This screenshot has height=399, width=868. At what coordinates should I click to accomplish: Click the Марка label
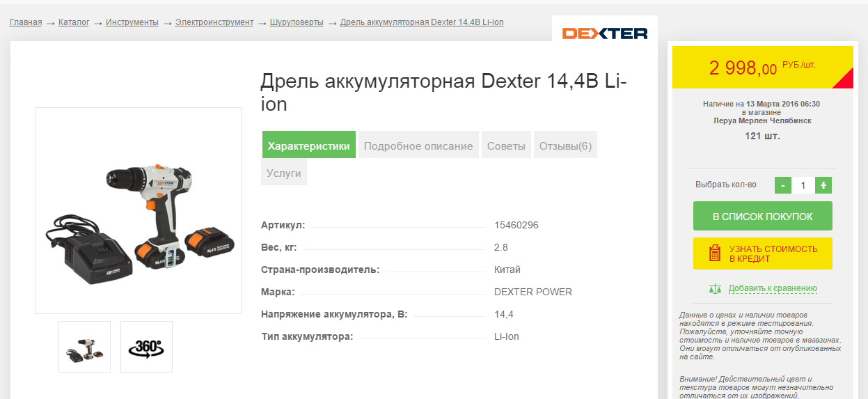point(278,292)
